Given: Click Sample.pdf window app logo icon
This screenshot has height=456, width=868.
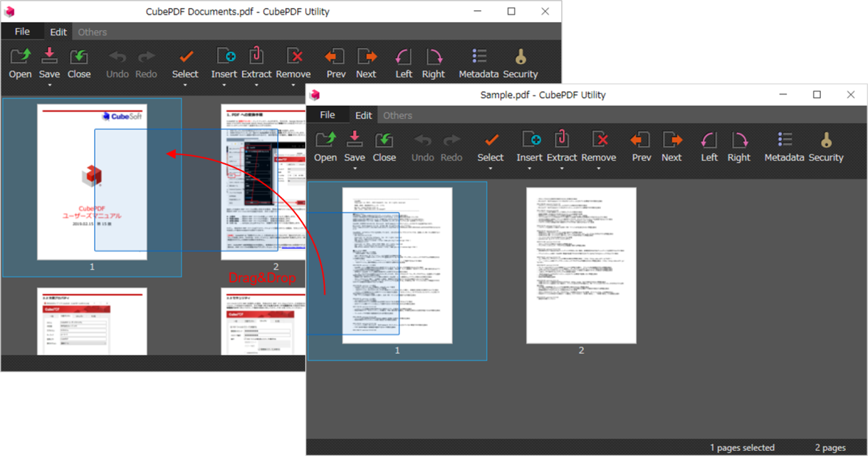Looking at the screenshot, I should pos(315,95).
